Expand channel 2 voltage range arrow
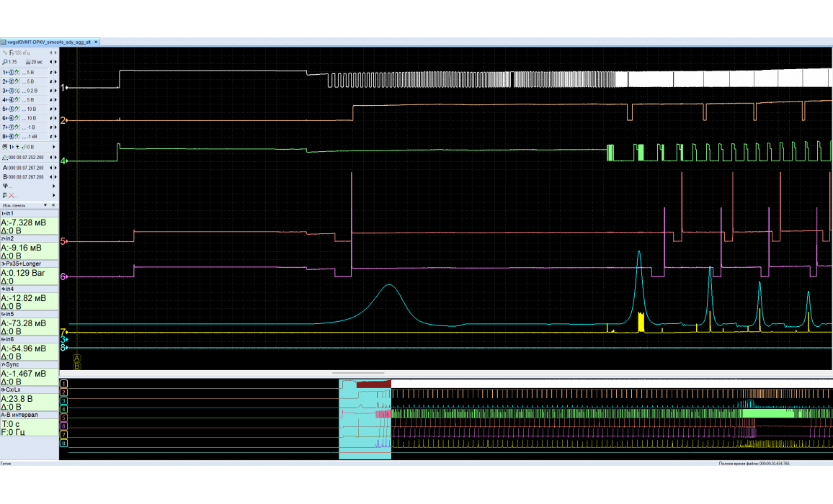The width and height of the screenshot is (833, 504). tap(54, 81)
